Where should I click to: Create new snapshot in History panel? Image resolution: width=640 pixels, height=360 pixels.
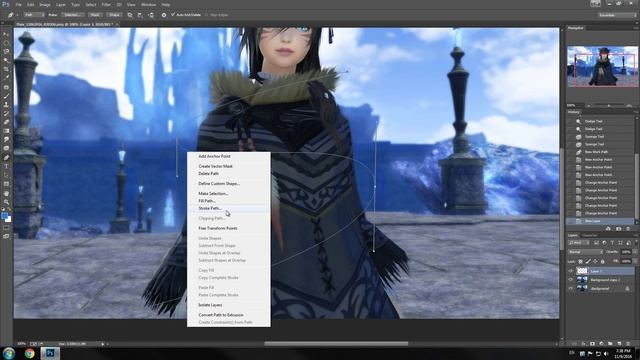[618, 229]
